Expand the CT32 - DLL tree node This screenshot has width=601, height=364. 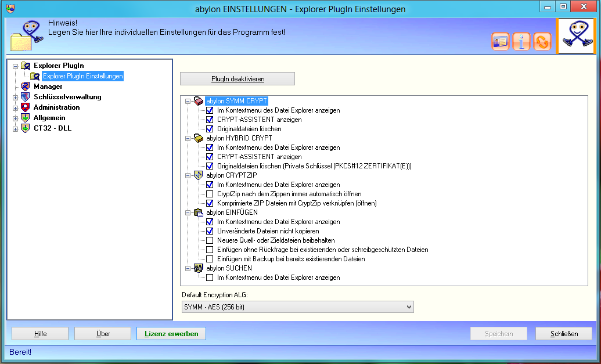(15, 129)
